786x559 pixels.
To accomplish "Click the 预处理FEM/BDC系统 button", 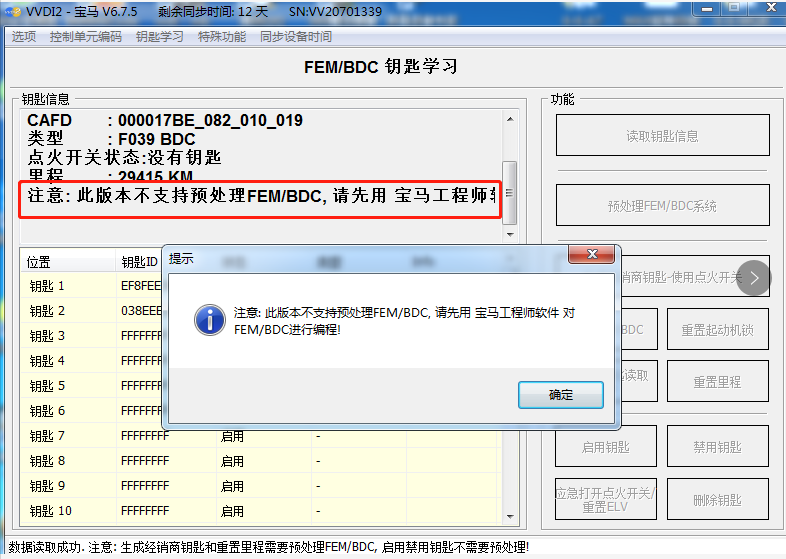I will click(662, 205).
